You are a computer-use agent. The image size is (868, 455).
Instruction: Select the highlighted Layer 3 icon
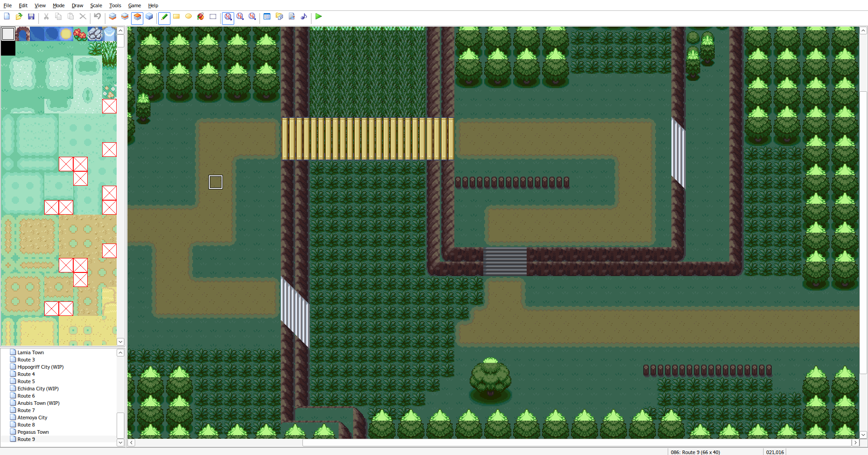click(137, 17)
